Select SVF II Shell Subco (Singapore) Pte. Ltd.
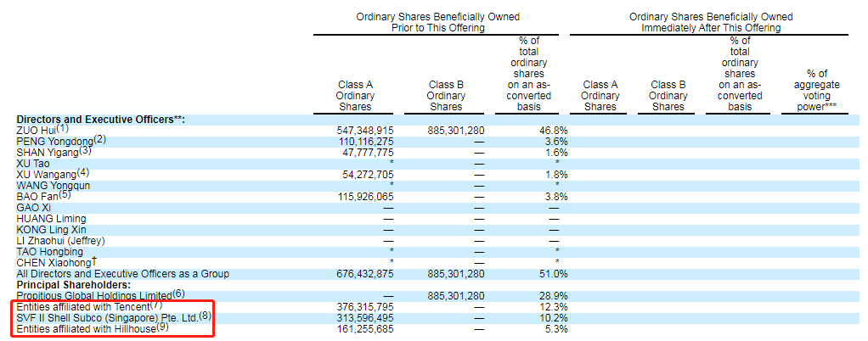The width and height of the screenshot is (868, 341). point(114,318)
